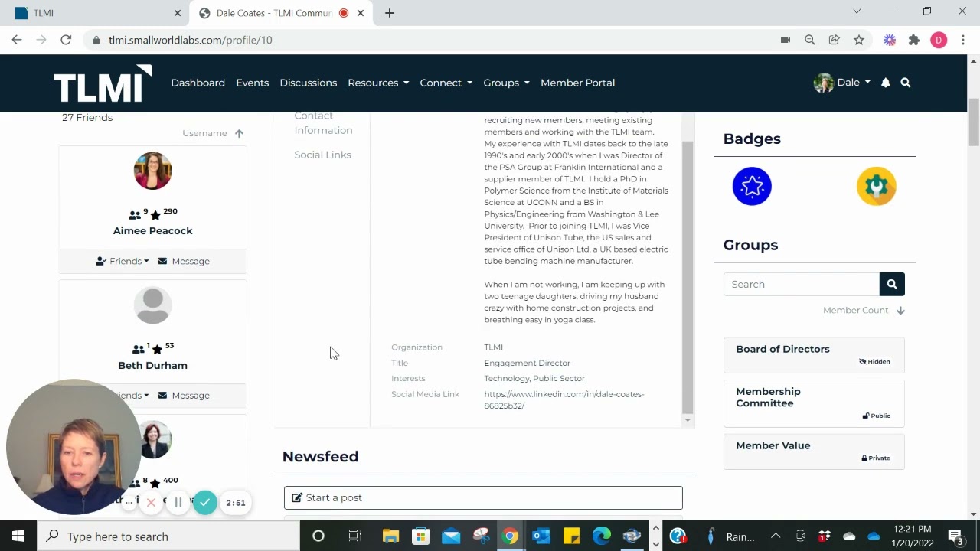
Task: Open the Member Portal
Action: tap(577, 83)
